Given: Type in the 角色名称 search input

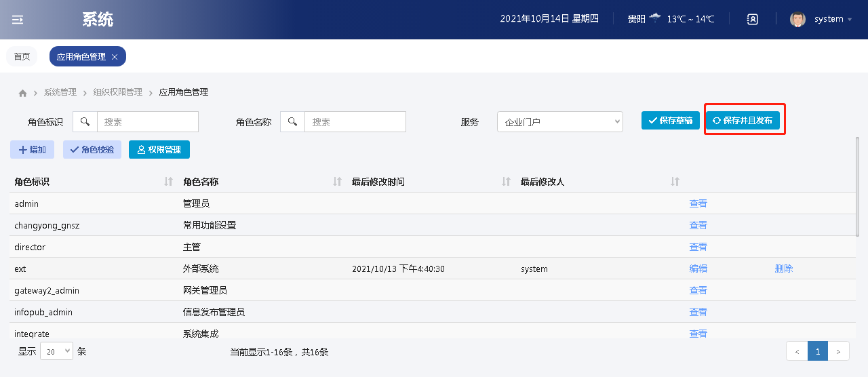Looking at the screenshot, I should pos(355,122).
